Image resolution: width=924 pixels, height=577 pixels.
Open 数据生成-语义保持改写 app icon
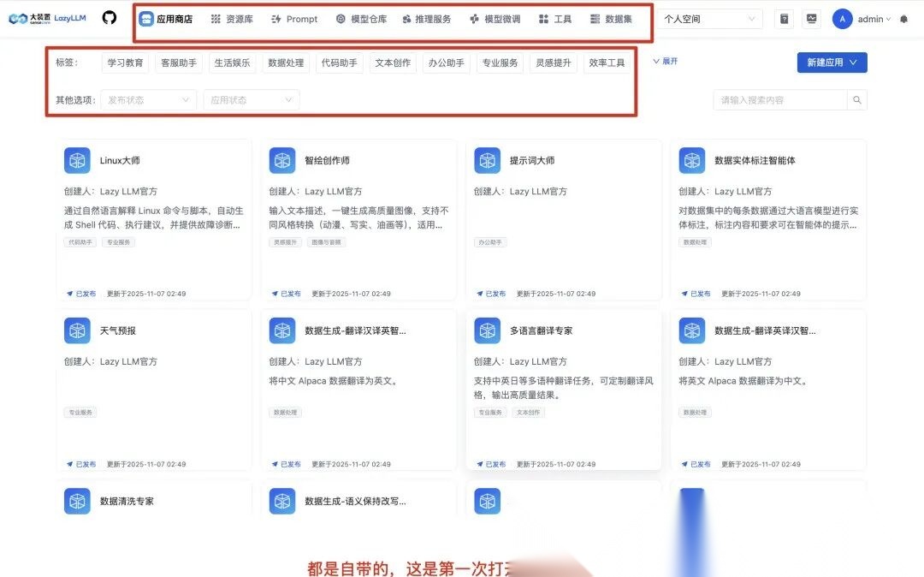(282, 501)
